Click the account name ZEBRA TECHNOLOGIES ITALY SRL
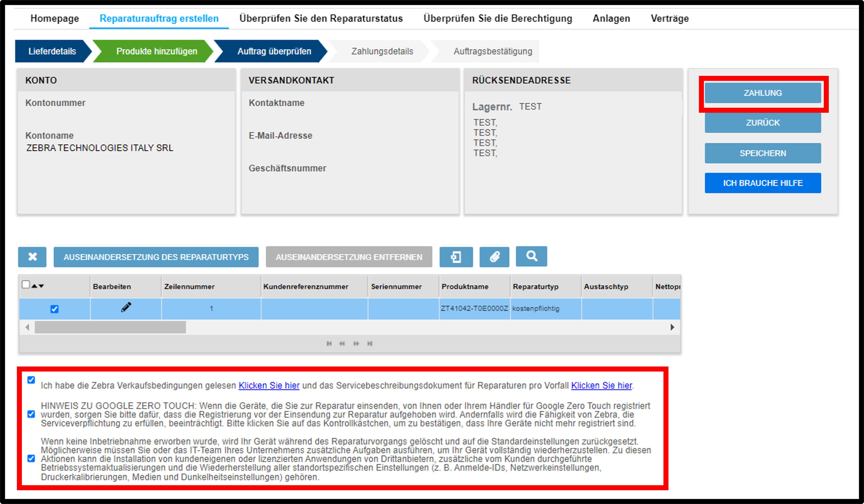The image size is (864, 504). click(x=100, y=148)
